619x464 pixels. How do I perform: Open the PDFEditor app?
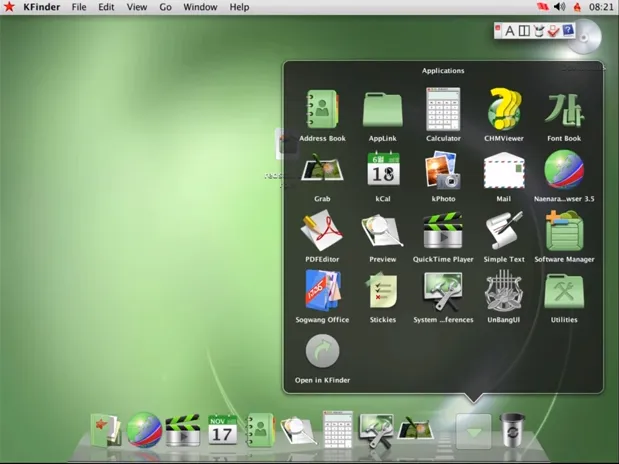pyautogui.click(x=322, y=231)
